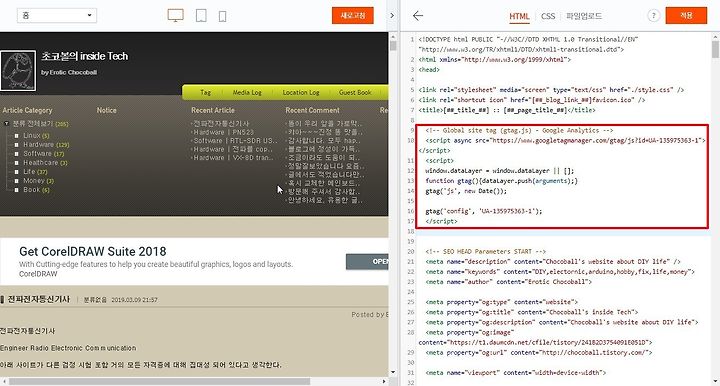Click the blog profile image
The height and width of the screenshot is (386, 720).
click(18, 71)
